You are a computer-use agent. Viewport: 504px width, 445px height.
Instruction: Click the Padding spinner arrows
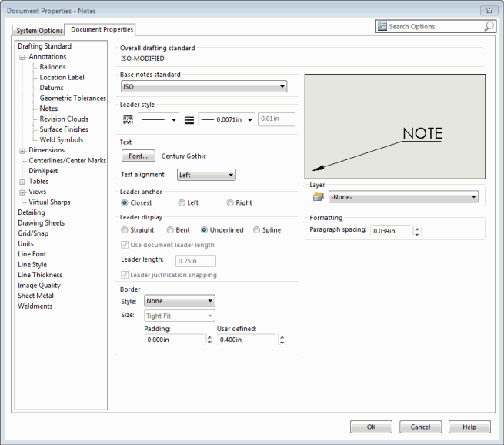coord(209,340)
